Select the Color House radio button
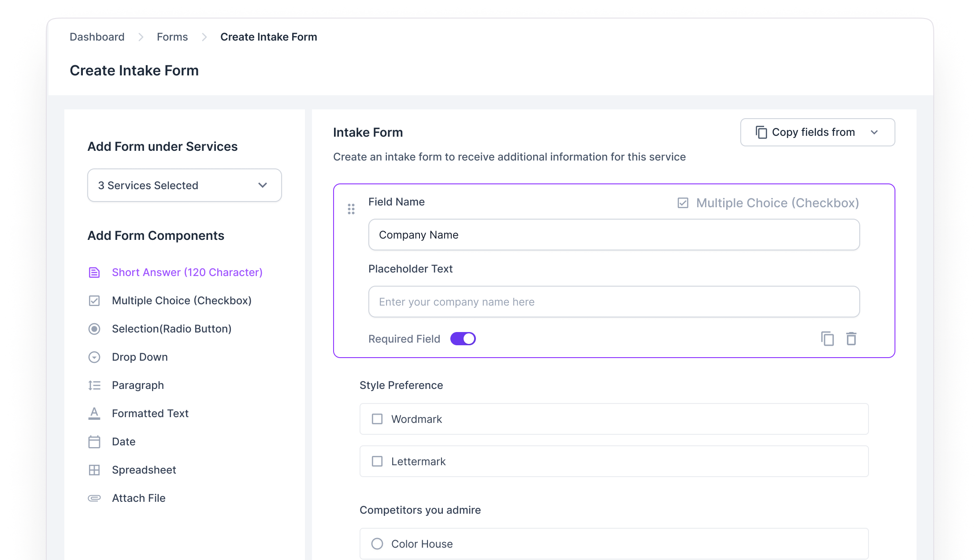 coord(377,544)
